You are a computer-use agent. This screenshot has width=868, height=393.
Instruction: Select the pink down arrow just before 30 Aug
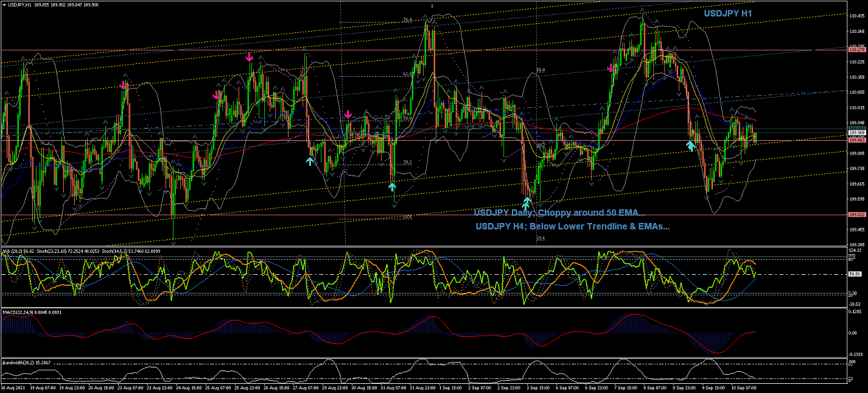(x=348, y=114)
